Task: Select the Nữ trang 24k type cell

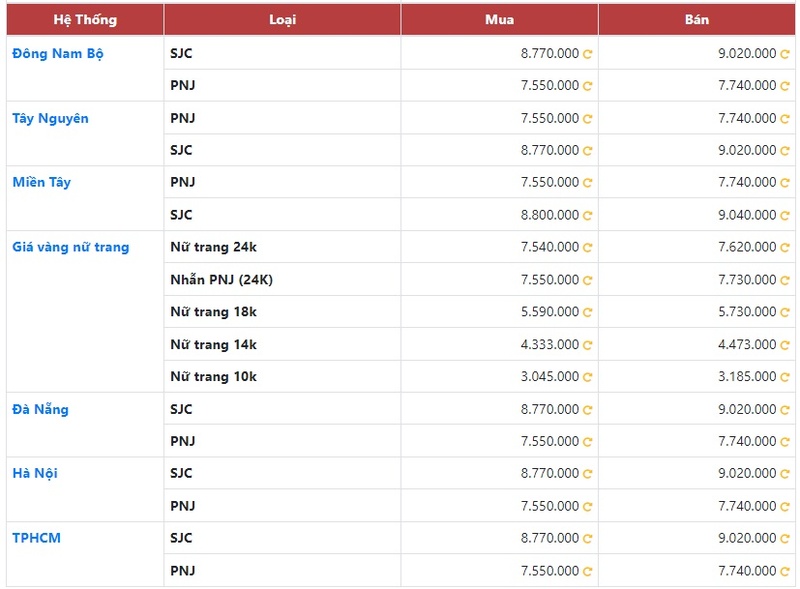Action: point(283,247)
